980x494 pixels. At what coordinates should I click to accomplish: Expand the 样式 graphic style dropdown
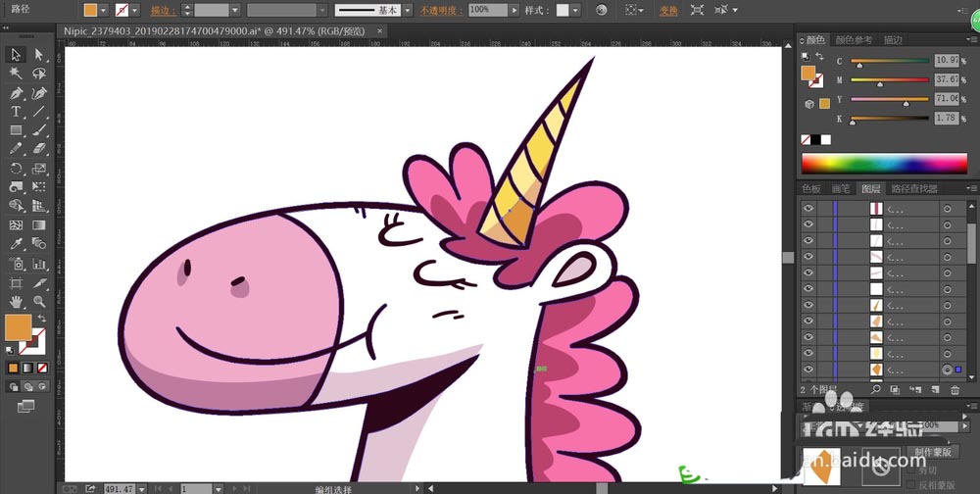pos(575,10)
